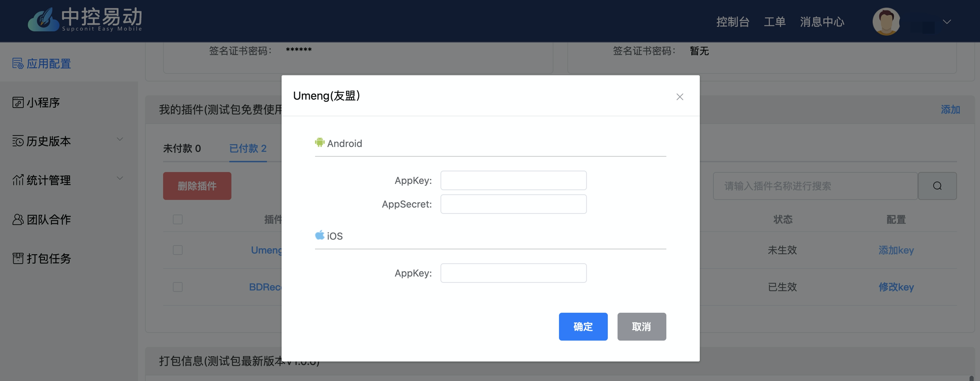The image size is (980, 381).
Task: Click the 未生效 status text
Action: pos(782,250)
